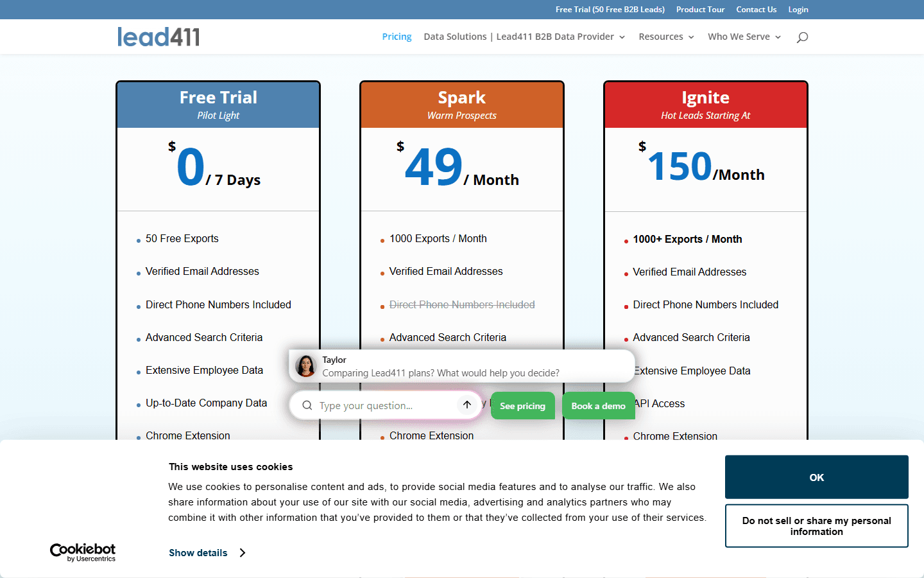This screenshot has height=578, width=924.
Task: Focus the Type your question input field
Action: point(385,405)
